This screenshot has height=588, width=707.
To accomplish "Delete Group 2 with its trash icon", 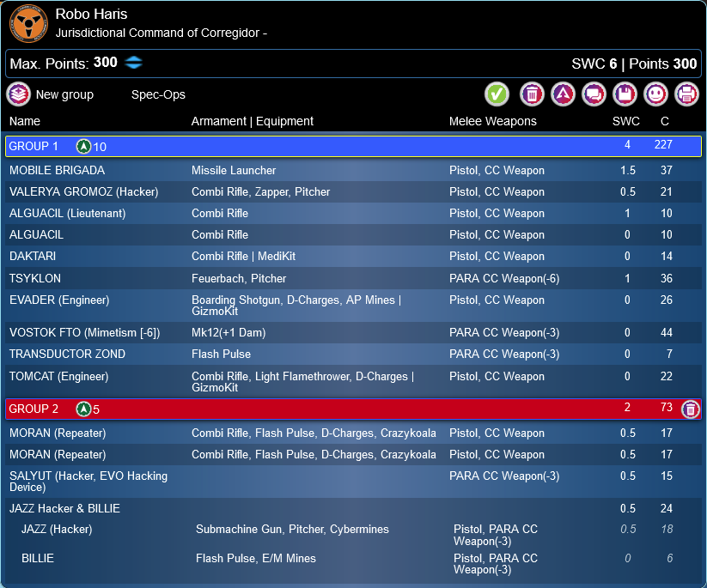I will (691, 409).
